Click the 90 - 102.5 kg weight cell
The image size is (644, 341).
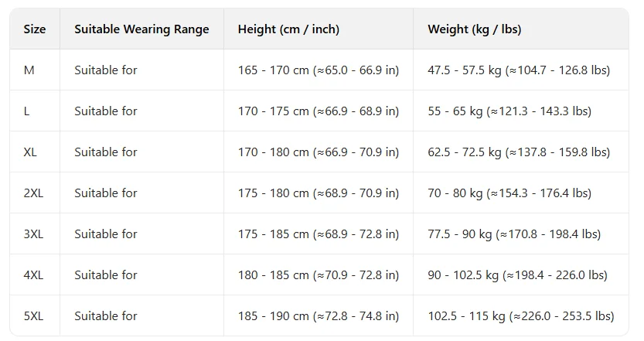click(517, 275)
